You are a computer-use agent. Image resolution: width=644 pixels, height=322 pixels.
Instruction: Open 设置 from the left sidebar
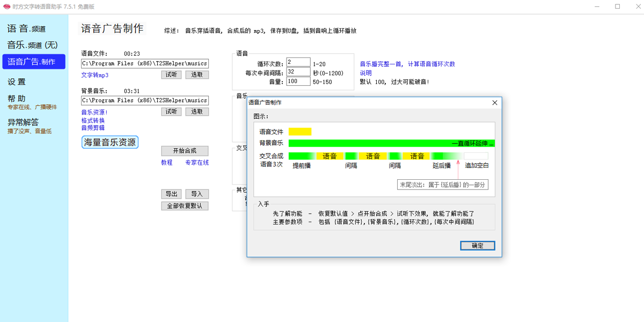(x=17, y=82)
